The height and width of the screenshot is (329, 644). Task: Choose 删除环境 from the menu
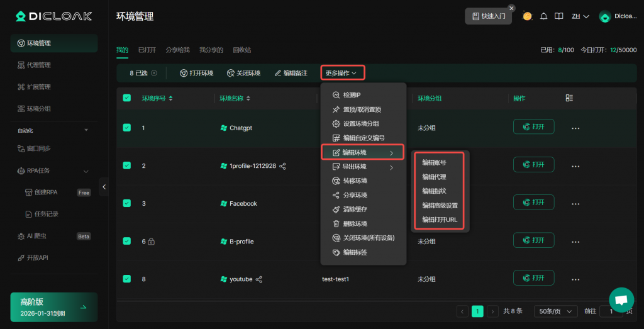coord(355,223)
